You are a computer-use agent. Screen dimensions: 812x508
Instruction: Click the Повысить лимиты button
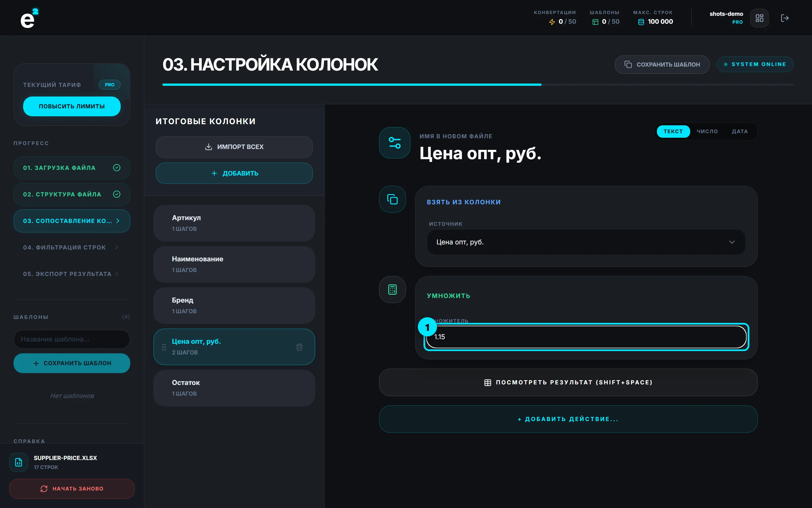[72, 106]
